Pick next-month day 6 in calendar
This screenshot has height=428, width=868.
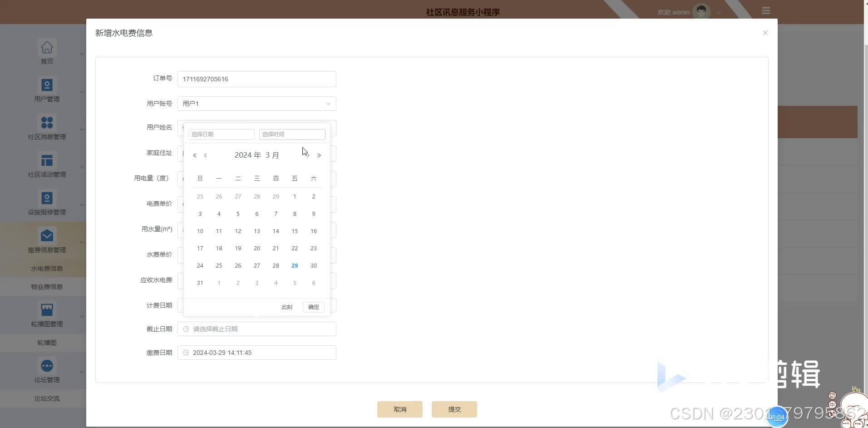click(x=314, y=283)
